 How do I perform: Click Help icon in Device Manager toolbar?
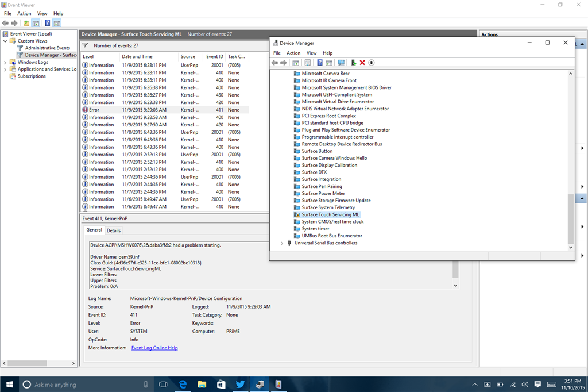(x=320, y=63)
